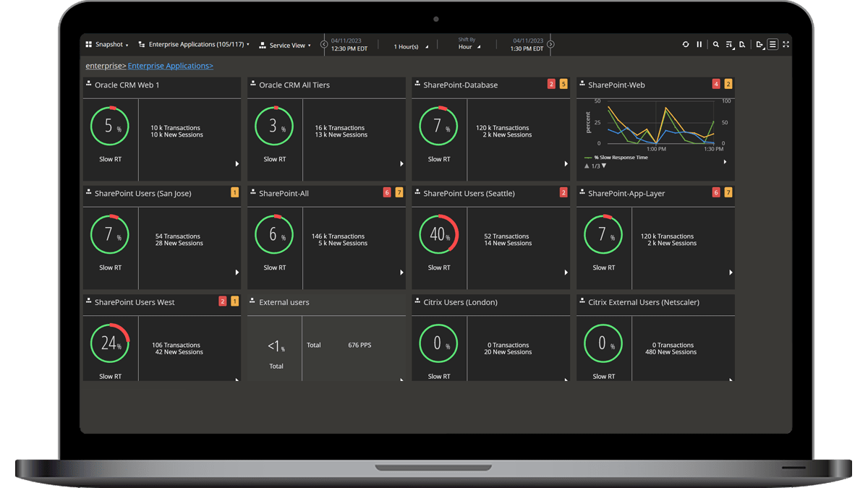Click the document search icon
The width and height of the screenshot is (868, 488).
(x=742, y=45)
